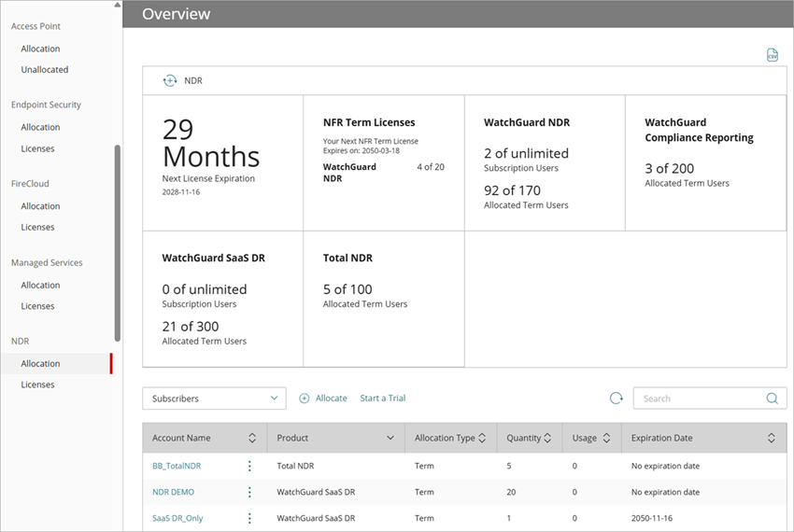Click the Allocate button
This screenshot has width=794, height=532.
click(332, 399)
